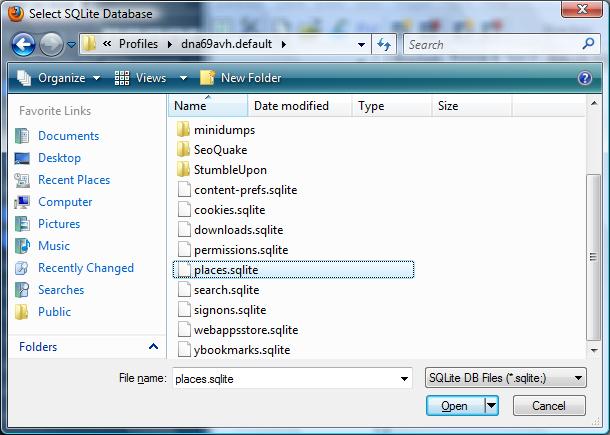Click the Desktop monitor icon in sidebar
The image size is (610, 435).
point(22,158)
